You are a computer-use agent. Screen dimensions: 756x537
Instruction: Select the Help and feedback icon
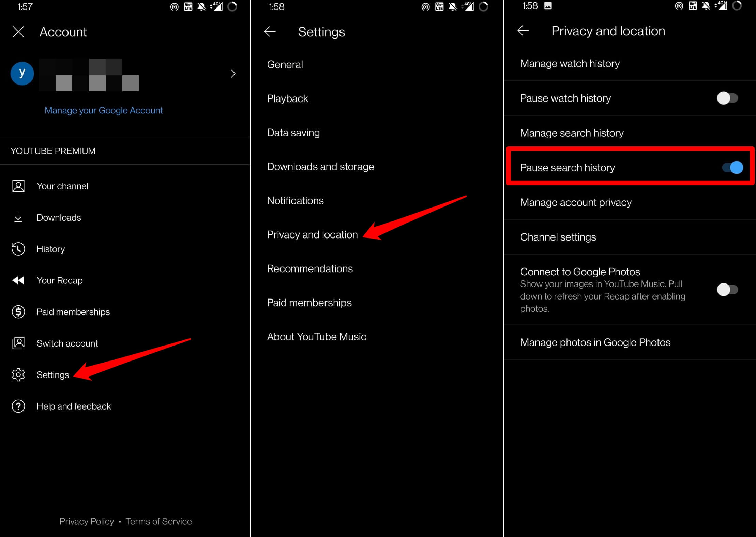pyautogui.click(x=18, y=406)
